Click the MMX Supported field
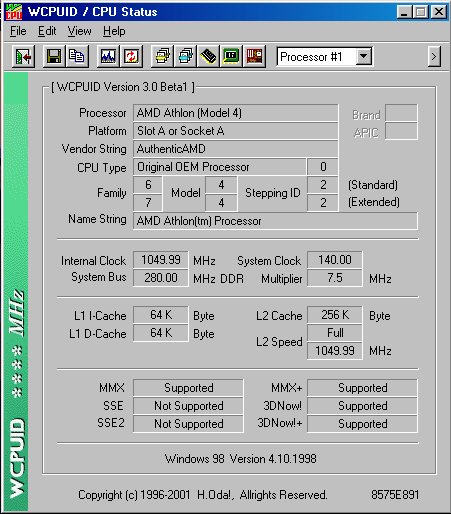 click(x=188, y=388)
